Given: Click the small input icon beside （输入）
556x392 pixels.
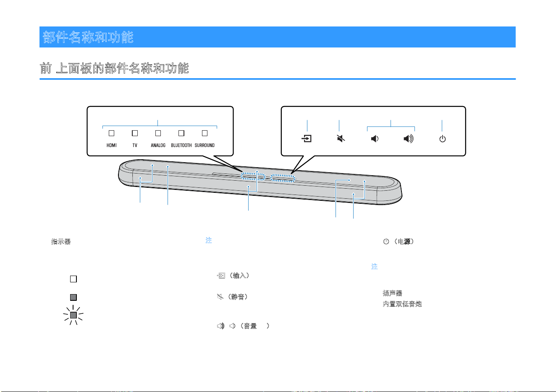Looking at the screenshot, I should pyautogui.click(x=221, y=276).
